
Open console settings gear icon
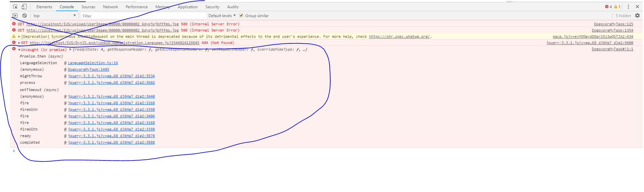[637, 15]
